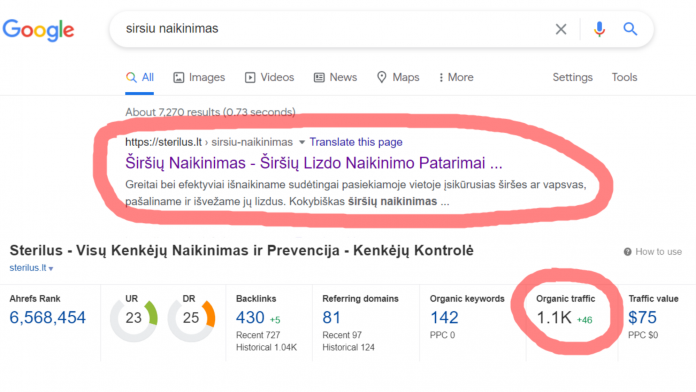Expand the More options menu
This screenshot has width=696, height=392.
point(456,77)
